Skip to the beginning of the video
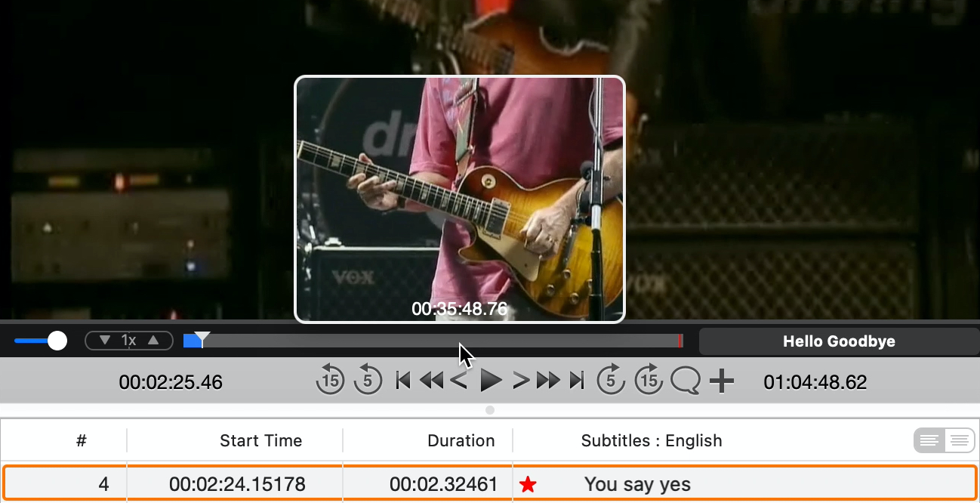Image resolution: width=980 pixels, height=503 pixels. point(403,381)
